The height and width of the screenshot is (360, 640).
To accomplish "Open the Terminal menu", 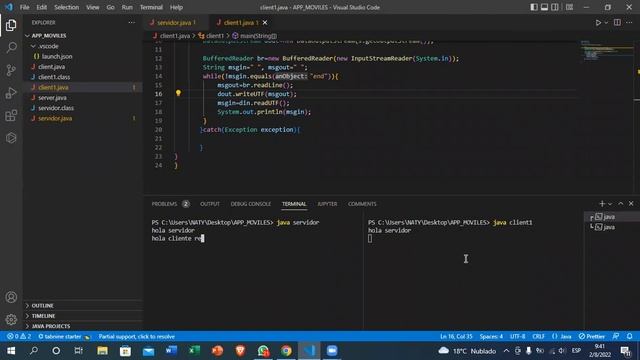I will click(151, 7).
